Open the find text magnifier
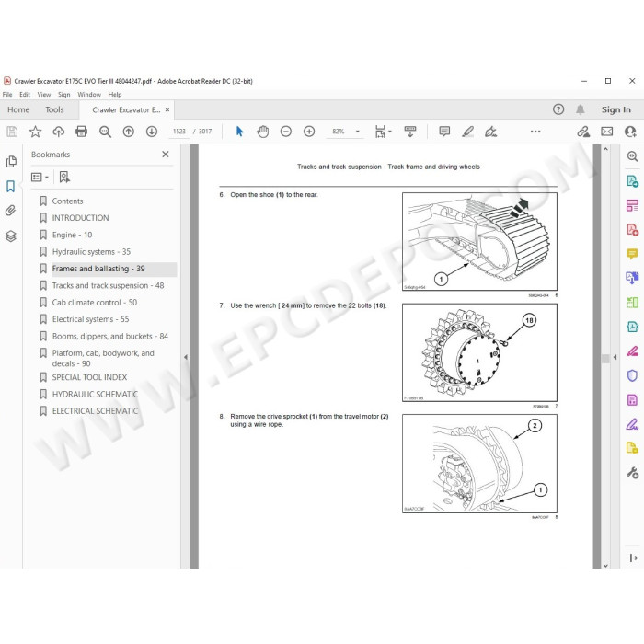644x644 pixels. [x=105, y=132]
